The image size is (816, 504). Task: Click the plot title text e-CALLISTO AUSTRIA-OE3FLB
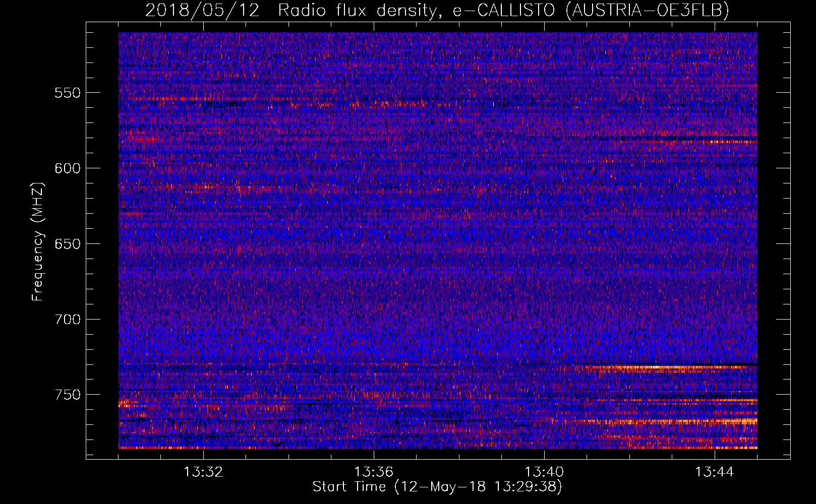tap(591, 11)
